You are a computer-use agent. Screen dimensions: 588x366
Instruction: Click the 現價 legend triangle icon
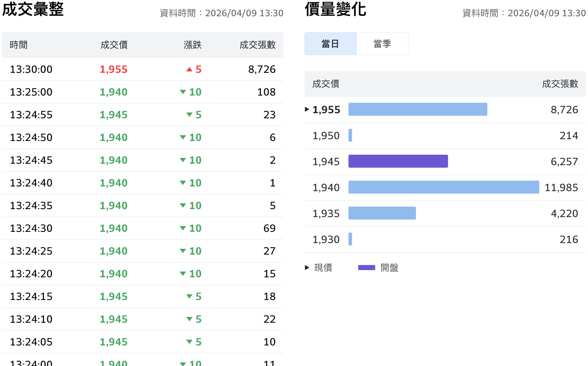[307, 268]
